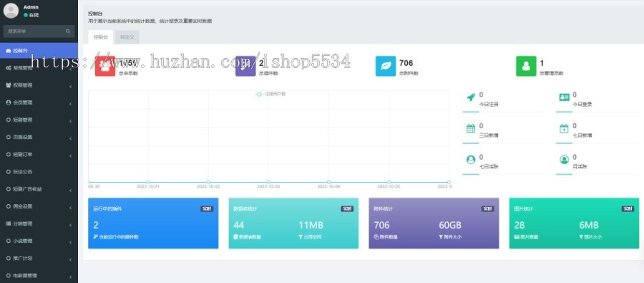Click the 44 value in 数据库统计 card
The width and height of the screenshot is (644, 283).
pyautogui.click(x=238, y=225)
